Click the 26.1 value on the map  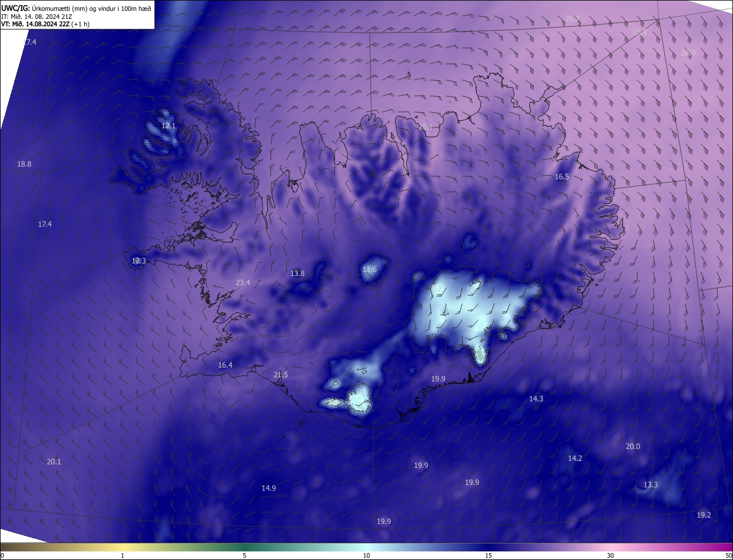[425, 127]
